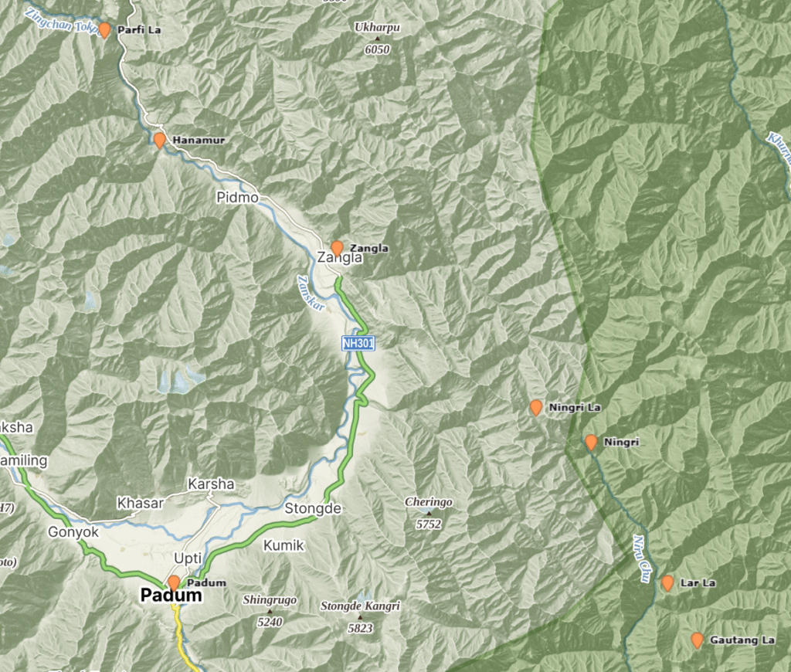
Task: Select the Cheringo 5752 peak marker
Action: 429,513
